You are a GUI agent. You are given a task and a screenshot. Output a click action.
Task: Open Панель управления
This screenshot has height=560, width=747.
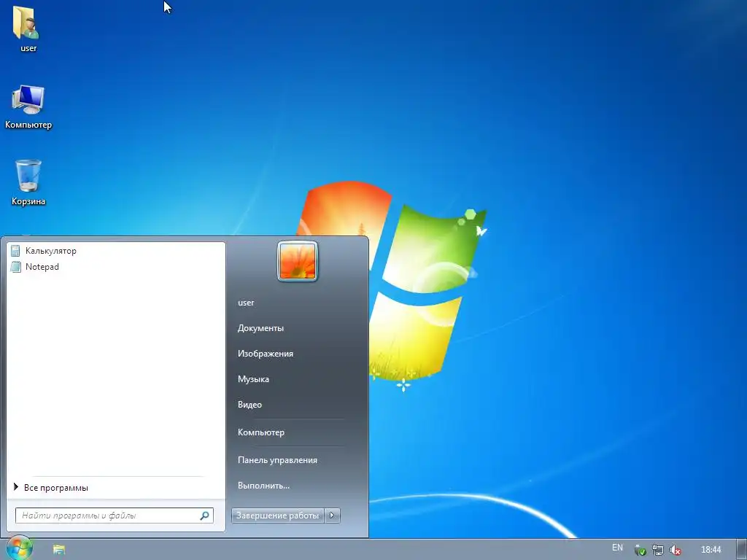click(x=277, y=460)
